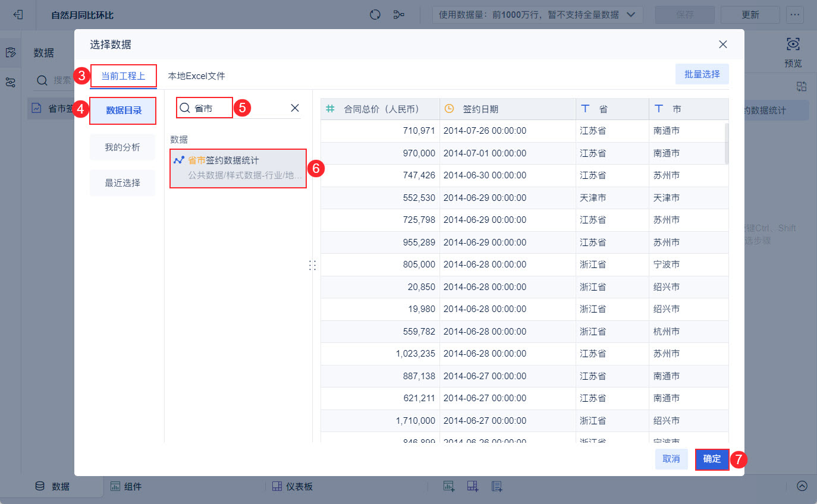This screenshot has height=504, width=817.
Task: Click the value 552,530 in the table
Action: point(419,198)
